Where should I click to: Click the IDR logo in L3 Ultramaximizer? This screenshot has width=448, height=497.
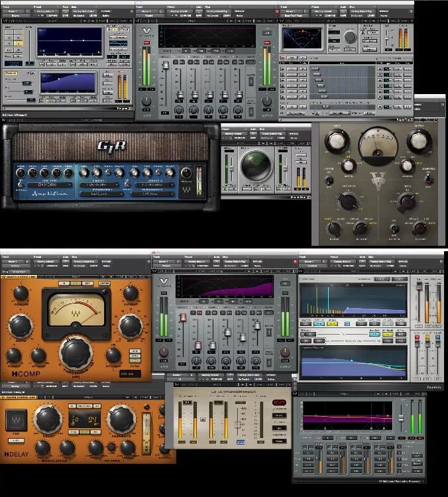279,402
